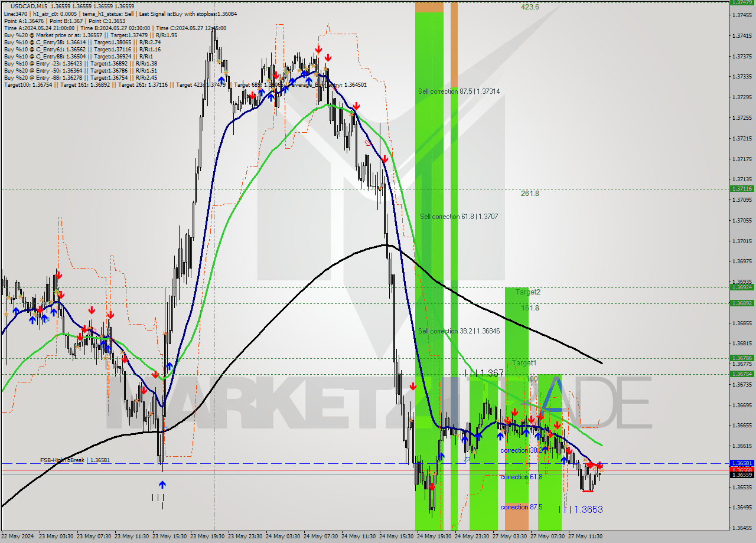Click the 1.36615 price on the axis
The image size is (756, 543).
click(741, 446)
